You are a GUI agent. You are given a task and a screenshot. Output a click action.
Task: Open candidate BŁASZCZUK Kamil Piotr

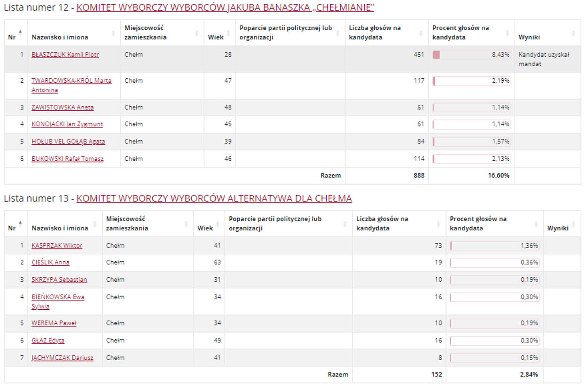65,54
